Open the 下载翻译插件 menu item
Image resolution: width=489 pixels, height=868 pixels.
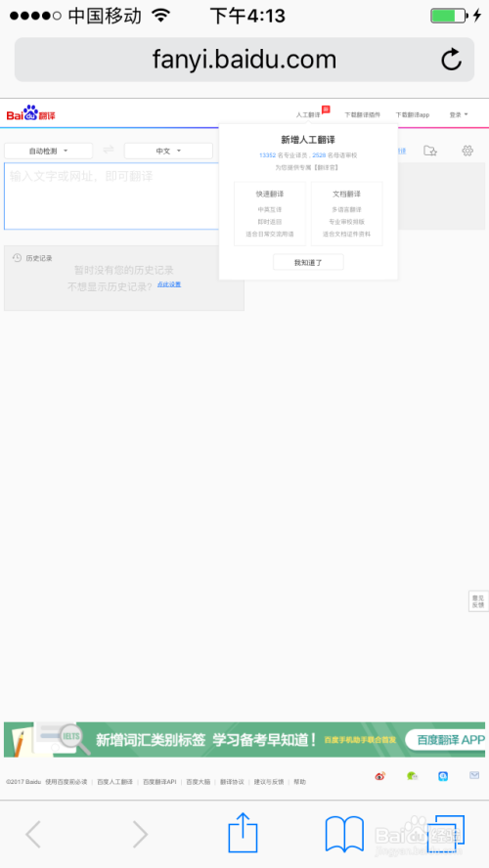pyautogui.click(x=362, y=114)
